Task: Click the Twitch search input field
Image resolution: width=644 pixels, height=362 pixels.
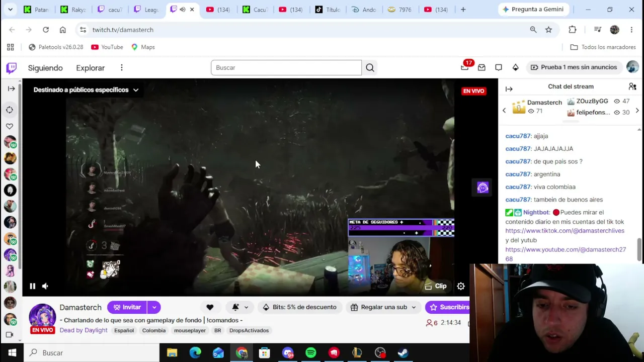Action: [286, 68]
